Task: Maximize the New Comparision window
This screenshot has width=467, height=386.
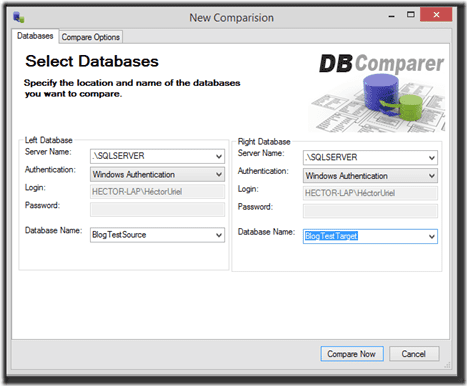Action: (x=411, y=15)
